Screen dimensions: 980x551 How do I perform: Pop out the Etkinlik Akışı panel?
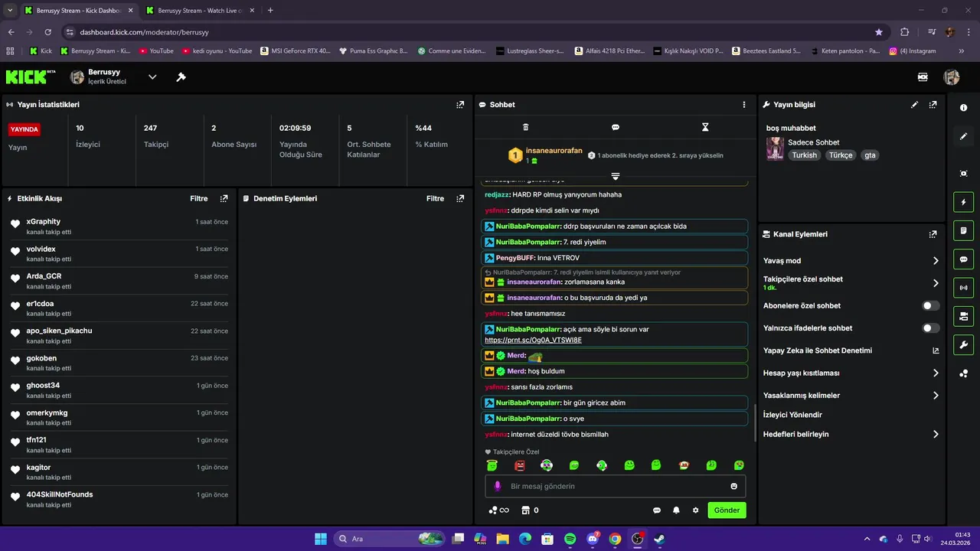pos(224,198)
